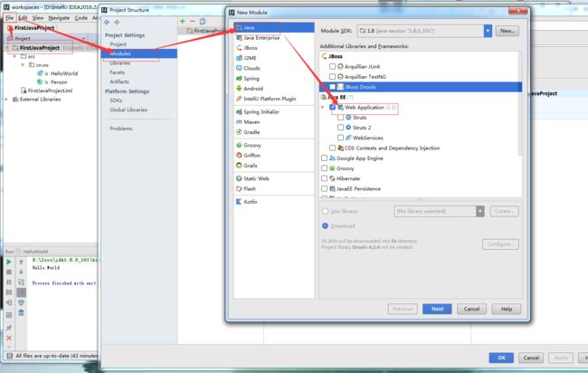The height and width of the screenshot is (373, 588).
Task: Uncheck Web Application checkbox
Action: point(332,107)
